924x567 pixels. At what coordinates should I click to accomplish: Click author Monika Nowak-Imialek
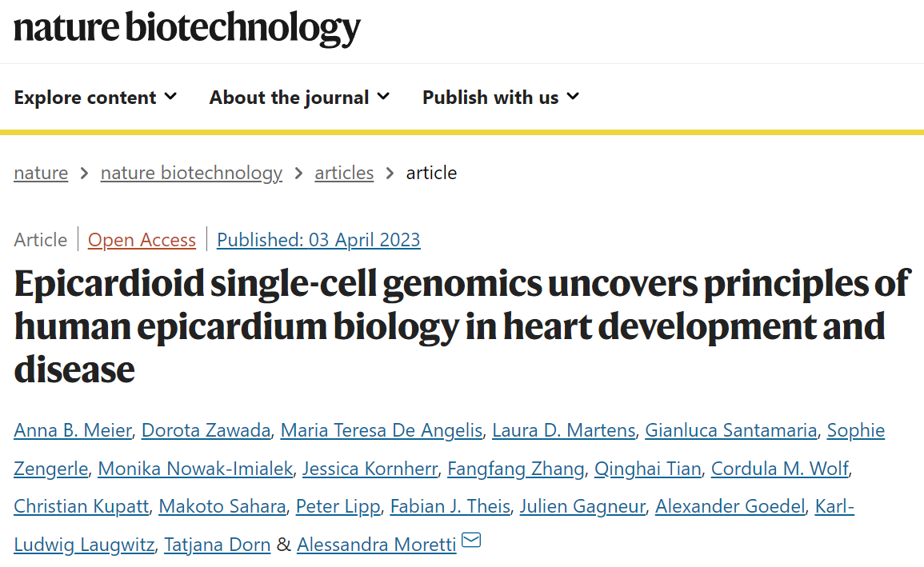(x=196, y=469)
